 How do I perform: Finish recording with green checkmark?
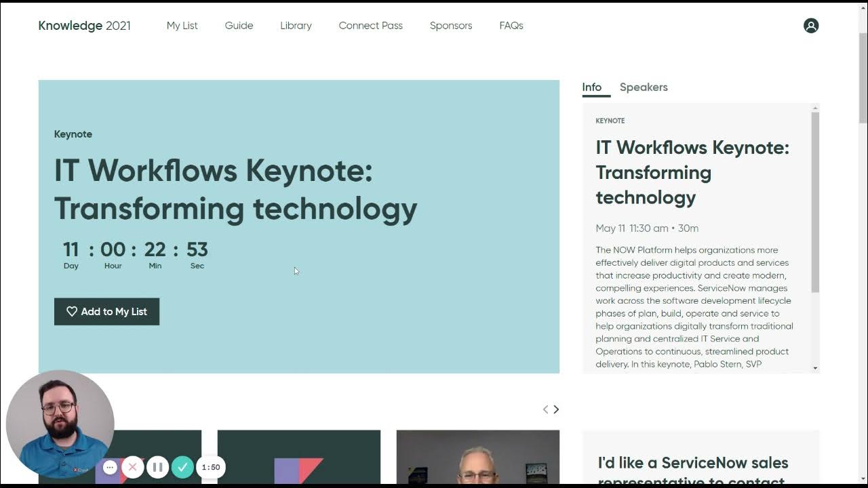182,467
